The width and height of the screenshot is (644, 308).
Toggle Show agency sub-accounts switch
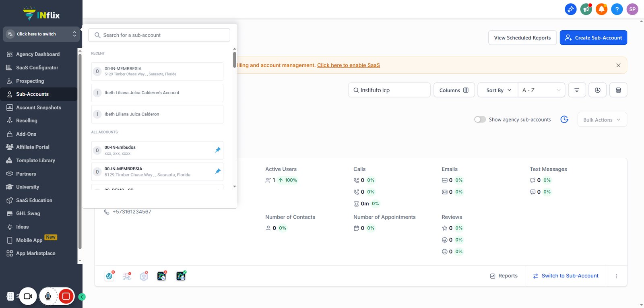(480, 120)
